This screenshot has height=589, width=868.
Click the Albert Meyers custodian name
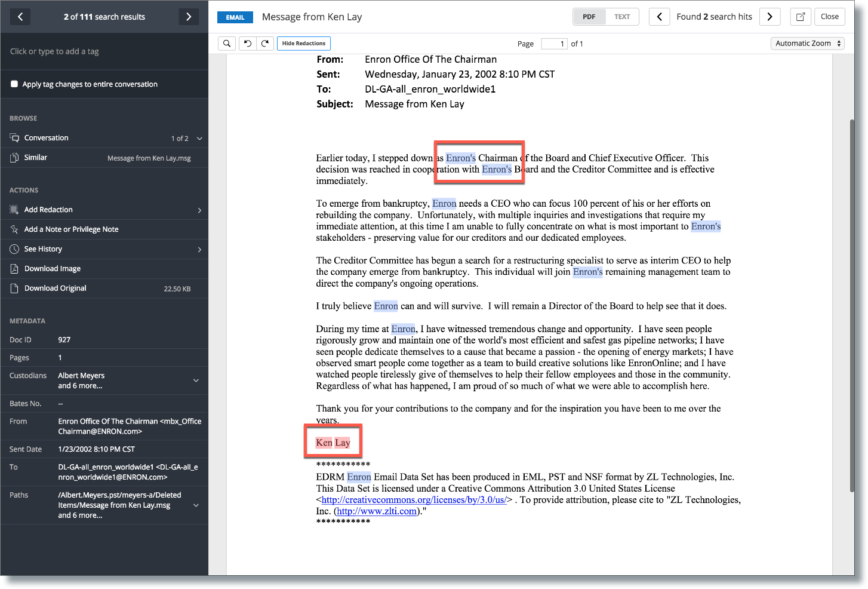pyautogui.click(x=81, y=376)
